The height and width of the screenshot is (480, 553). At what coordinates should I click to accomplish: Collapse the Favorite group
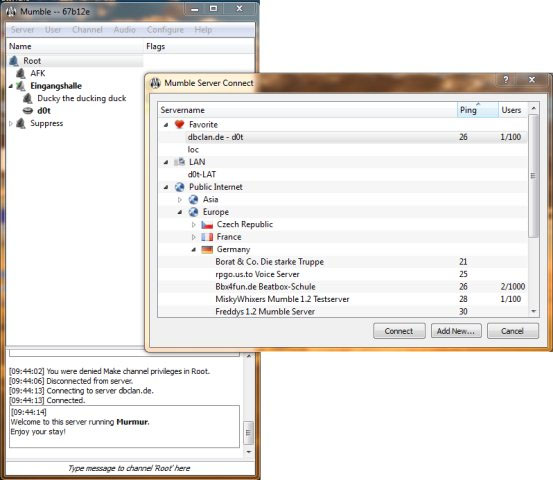(x=166, y=124)
